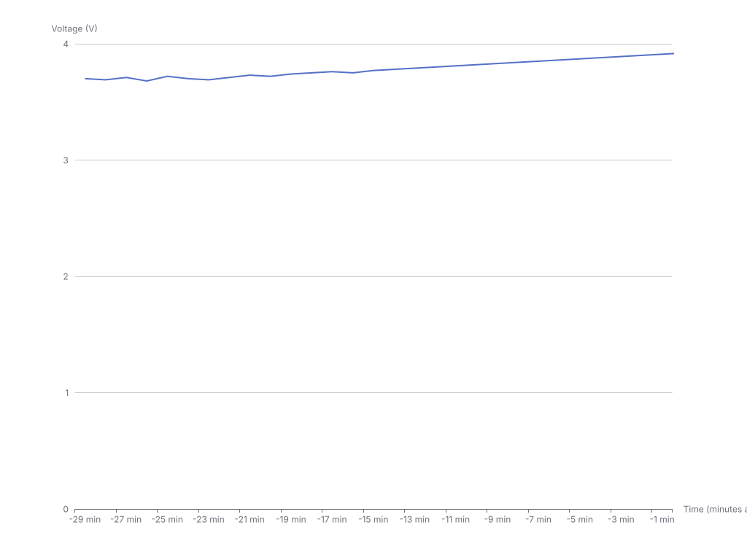Click the -27 min tick label
Viewport: 747px width, 560px height.
126,520
